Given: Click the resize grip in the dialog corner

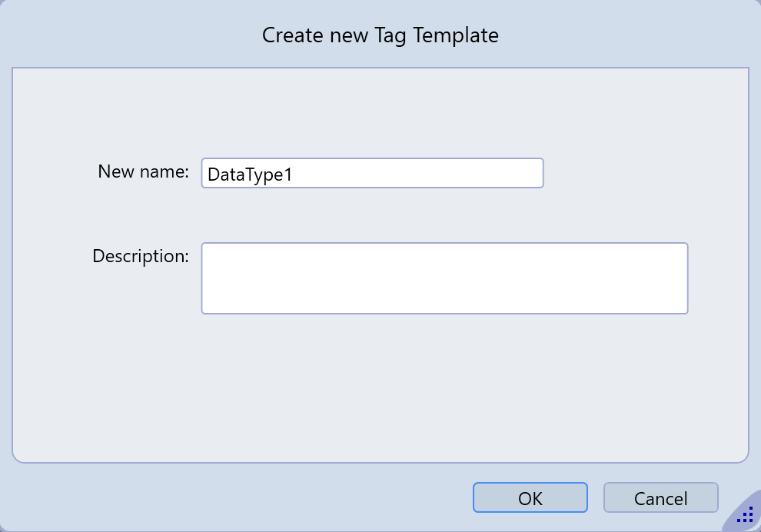Looking at the screenshot, I should [x=745, y=515].
